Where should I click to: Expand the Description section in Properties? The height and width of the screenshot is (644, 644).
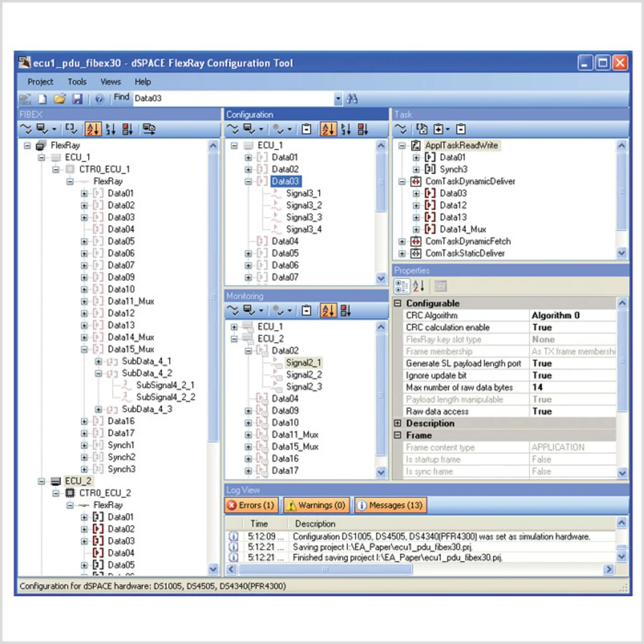click(397, 423)
